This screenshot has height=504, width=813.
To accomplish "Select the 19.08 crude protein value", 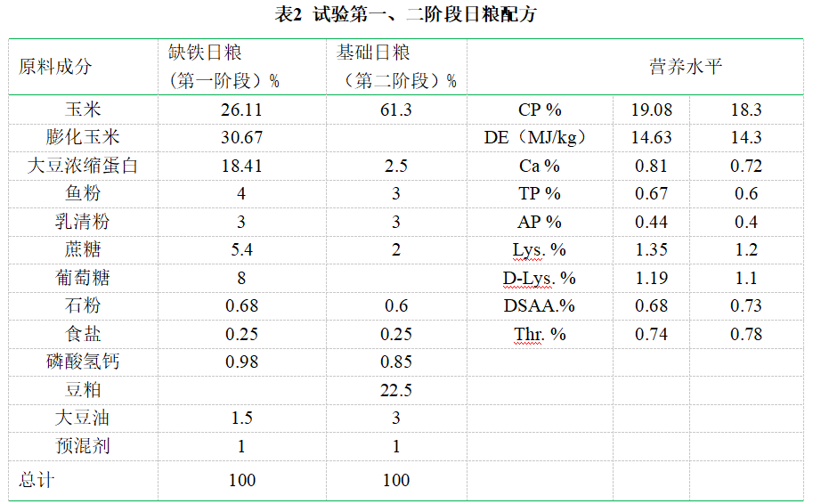I will 651,110.
